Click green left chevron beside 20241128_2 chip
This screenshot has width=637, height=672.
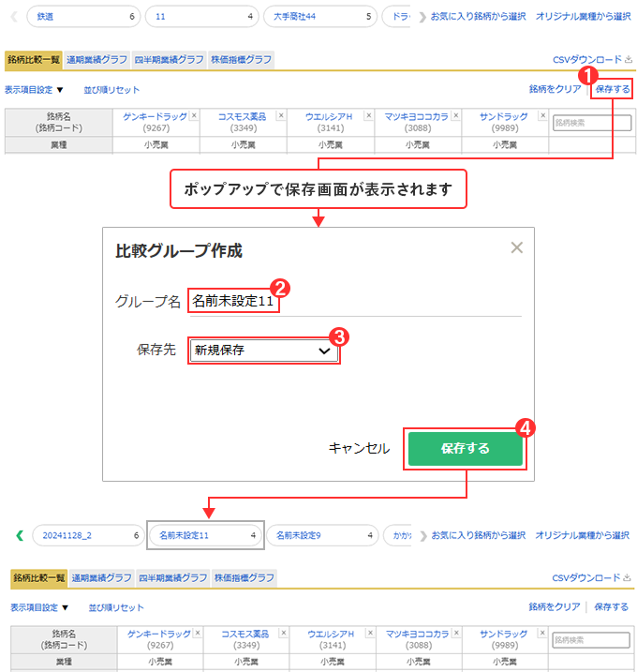pos(20,535)
